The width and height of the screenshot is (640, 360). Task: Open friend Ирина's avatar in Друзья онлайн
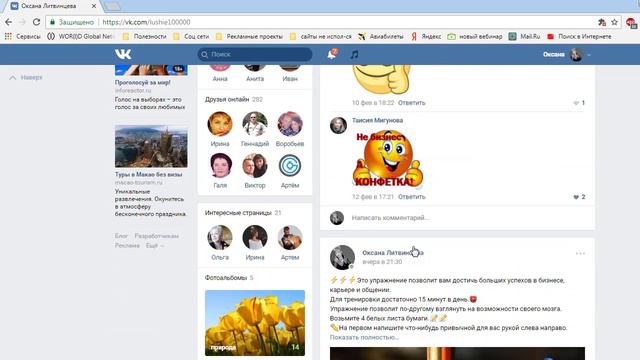pyautogui.click(x=220, y=124)
